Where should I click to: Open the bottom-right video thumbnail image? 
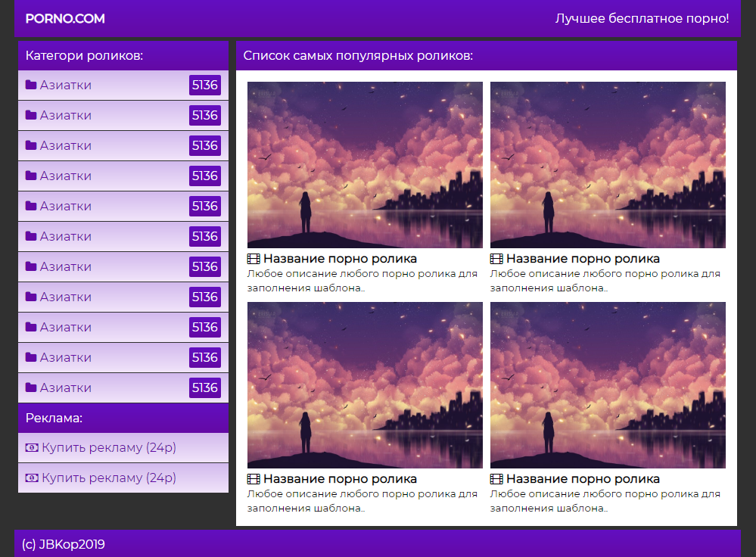(608, 385)
